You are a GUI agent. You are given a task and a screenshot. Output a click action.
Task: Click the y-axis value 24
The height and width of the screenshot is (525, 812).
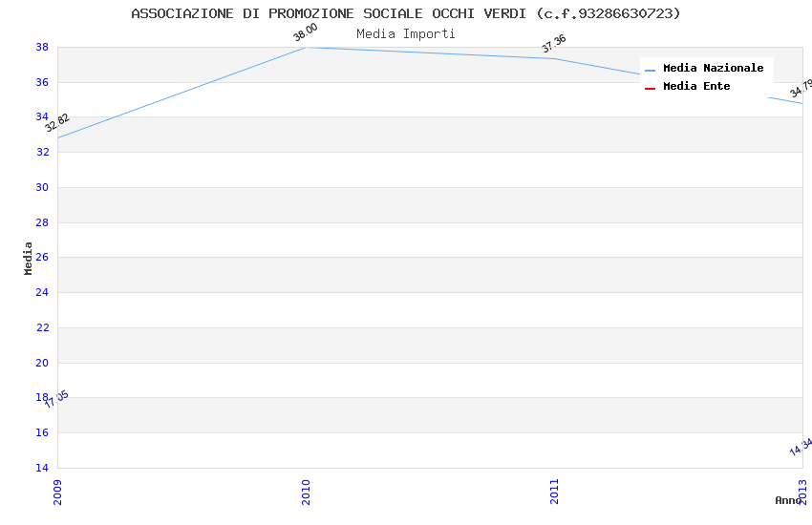[42, 292]
